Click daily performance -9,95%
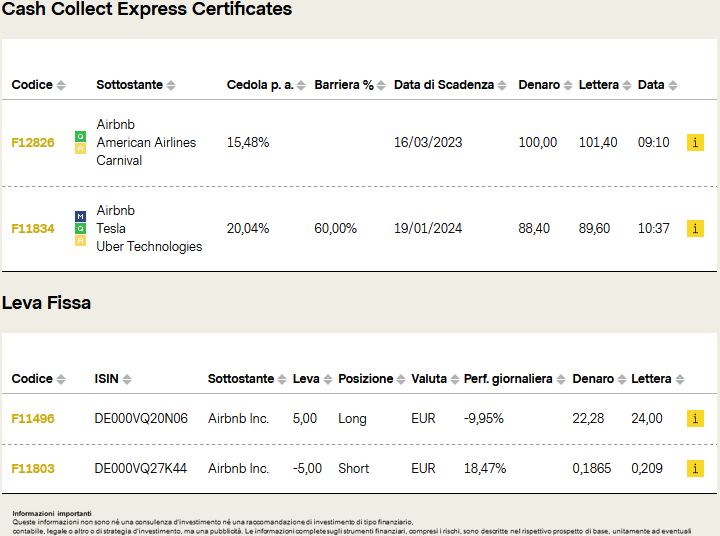This screenshot has width=720, height=536. pyautogui.click(x=484, y=418)
